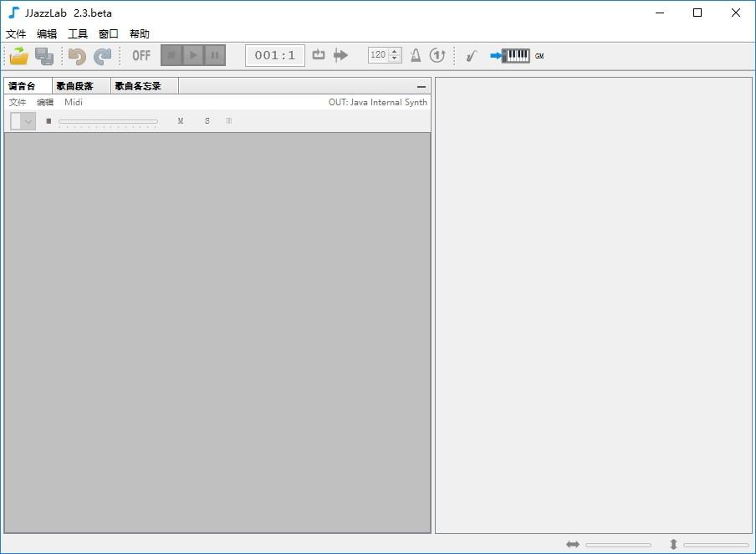The height and width of the screenshot is (554, 756).
Task: Open the 工具 menu
Action: tap(78, 33)
